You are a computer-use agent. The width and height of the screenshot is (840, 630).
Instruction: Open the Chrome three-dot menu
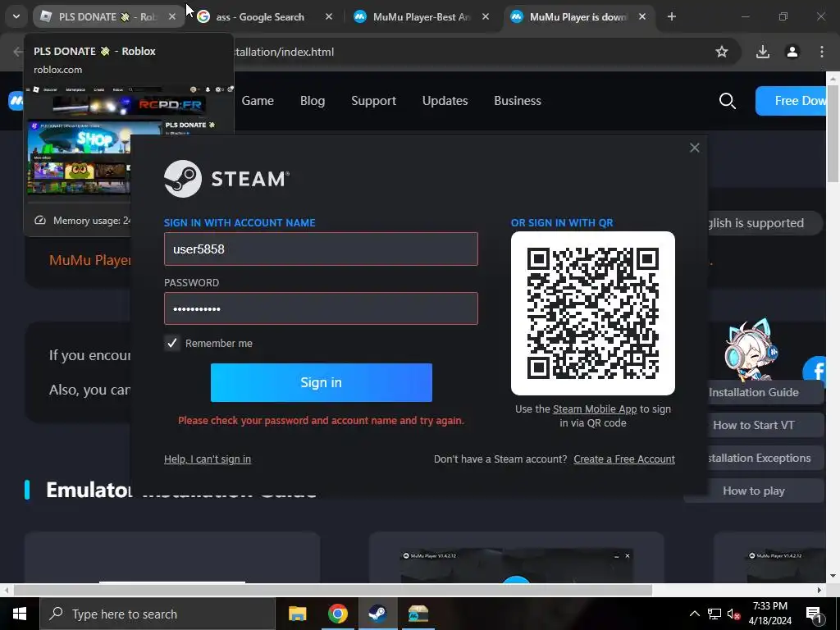822,52
